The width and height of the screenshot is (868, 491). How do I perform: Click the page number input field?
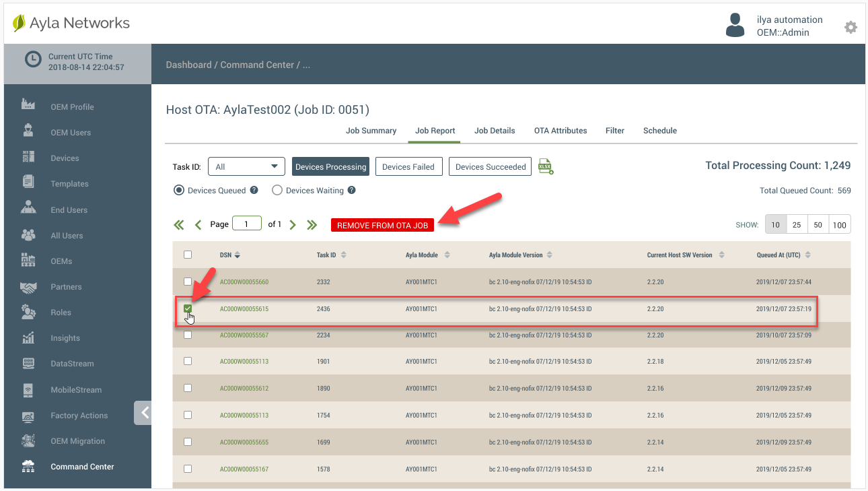coord(247,224)
